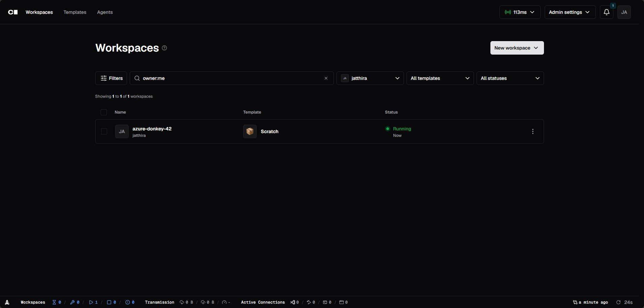Click the refresh icon next to 24s

coord(618,302)
